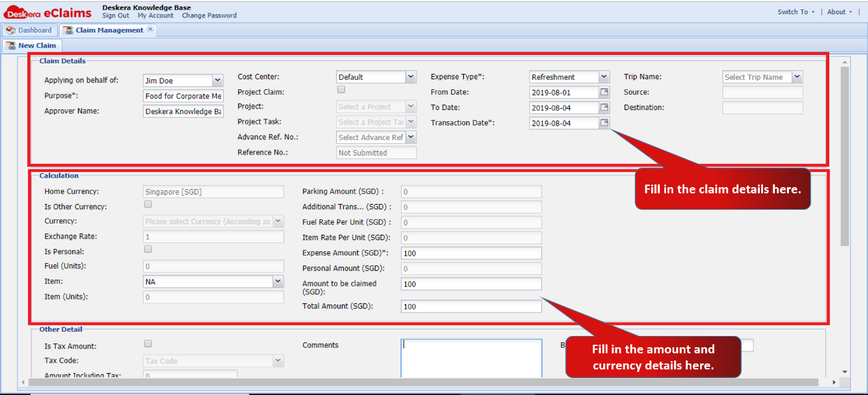
Task: Click the From Date field 2019-08-01
Action: (x=564, y=92)
